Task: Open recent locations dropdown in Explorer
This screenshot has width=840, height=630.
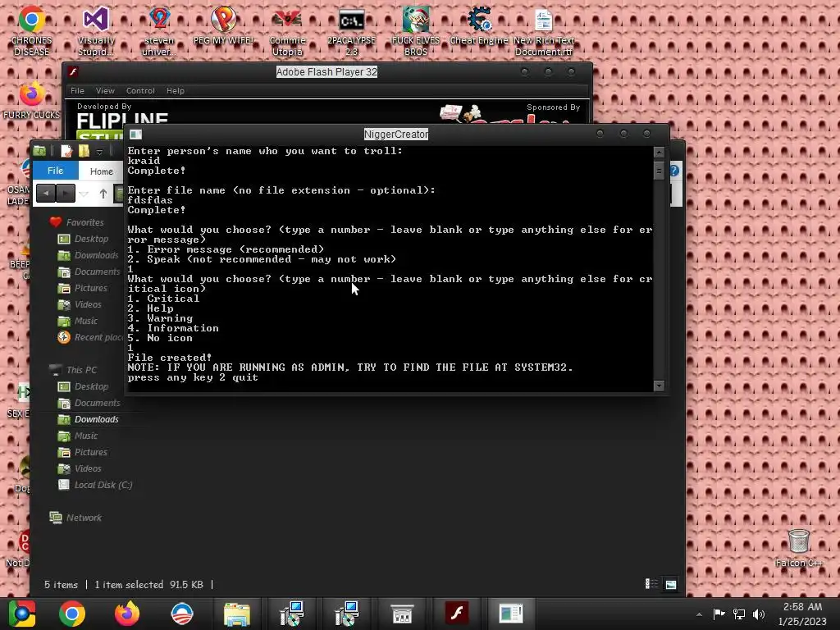Action: pos(84,194)
